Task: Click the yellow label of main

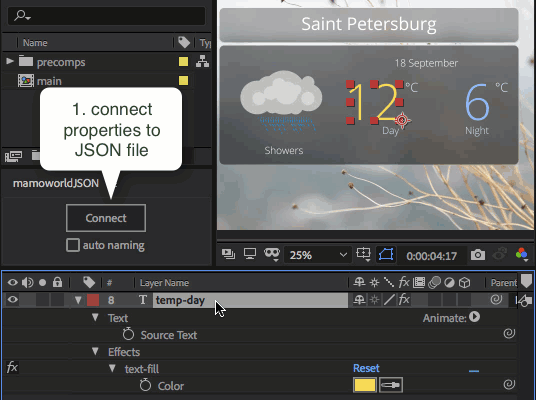Action: [184, 81]
